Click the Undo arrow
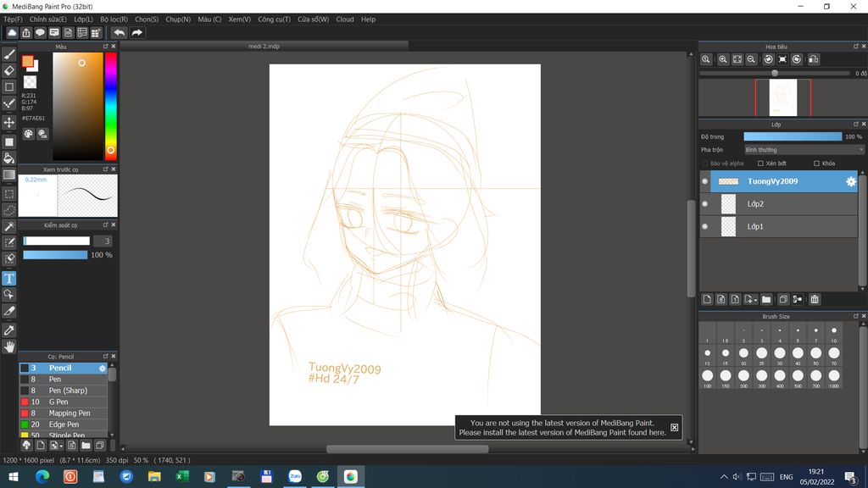Viewport: 868px width, 488px height. (x=119, y=33)
